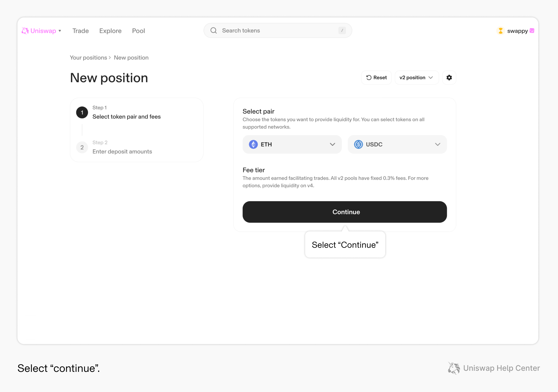
Task: Follow the Your positions breadcrumb link
Action: pos(88,58)
